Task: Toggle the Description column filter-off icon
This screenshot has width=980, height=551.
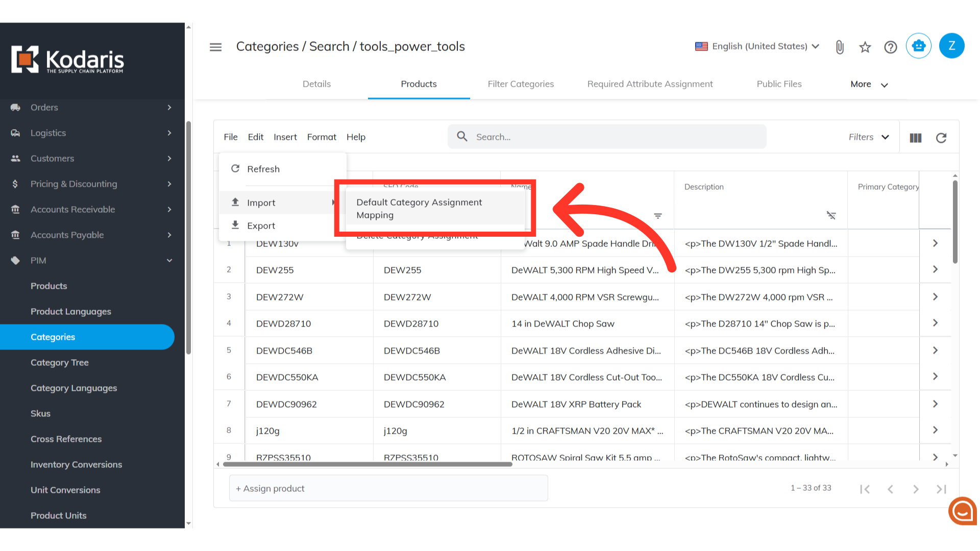Action: tap(831, 215)
